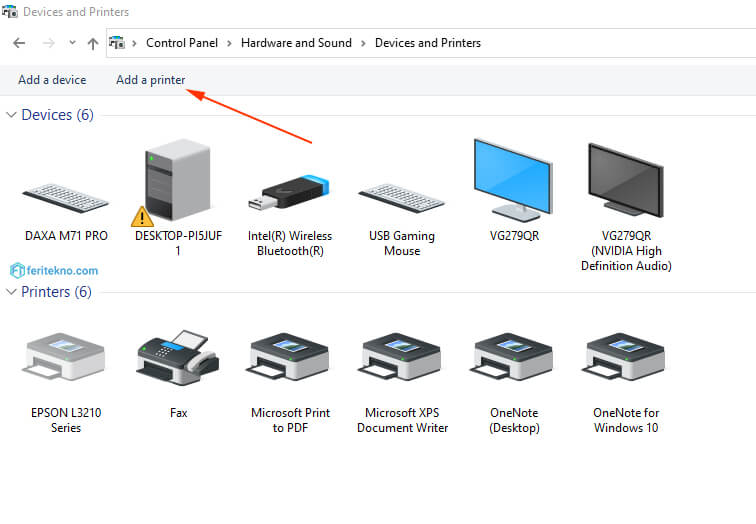Image resolution: width=756 pixels, height=524 pixels.
Task: Click the USB Gaming Mouse label
Action: point(402,243)
